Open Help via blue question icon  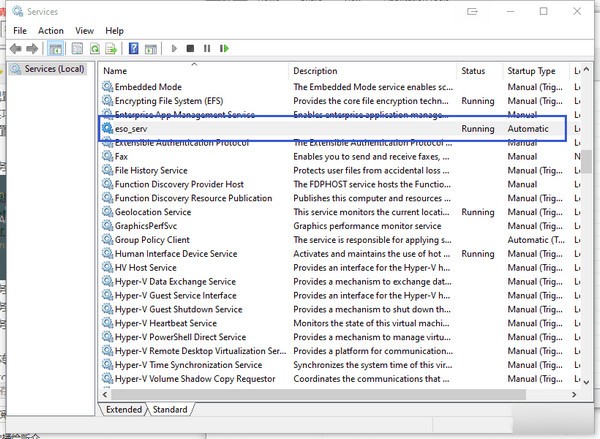[133, 48]
